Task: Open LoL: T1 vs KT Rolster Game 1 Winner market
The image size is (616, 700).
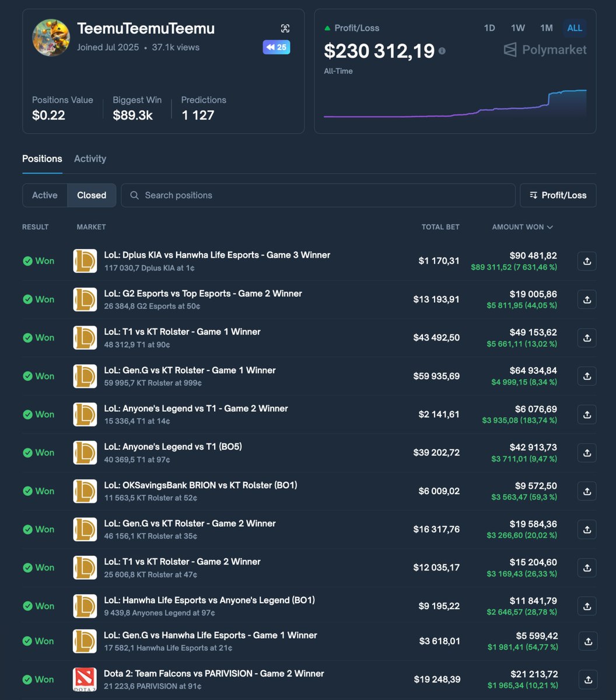Action: (x=182, y=331)
